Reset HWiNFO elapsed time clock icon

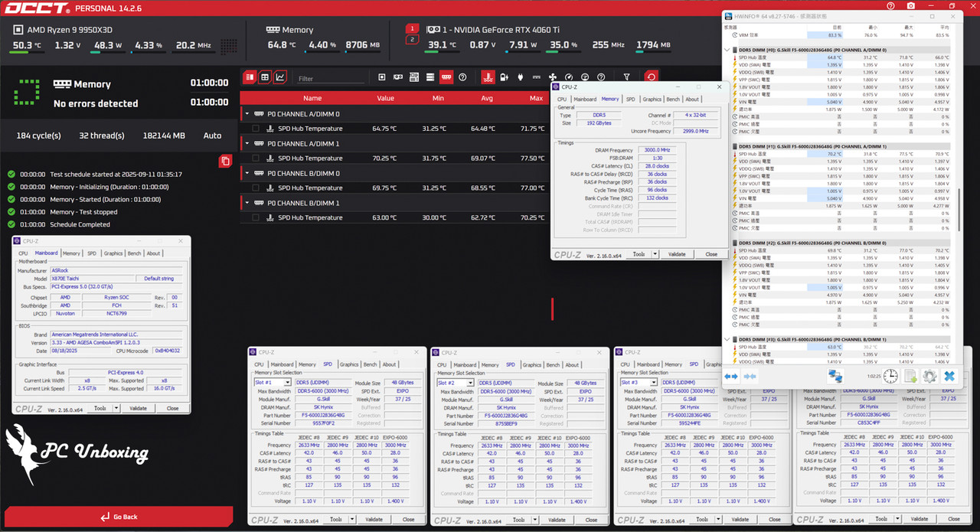point(890,377)
